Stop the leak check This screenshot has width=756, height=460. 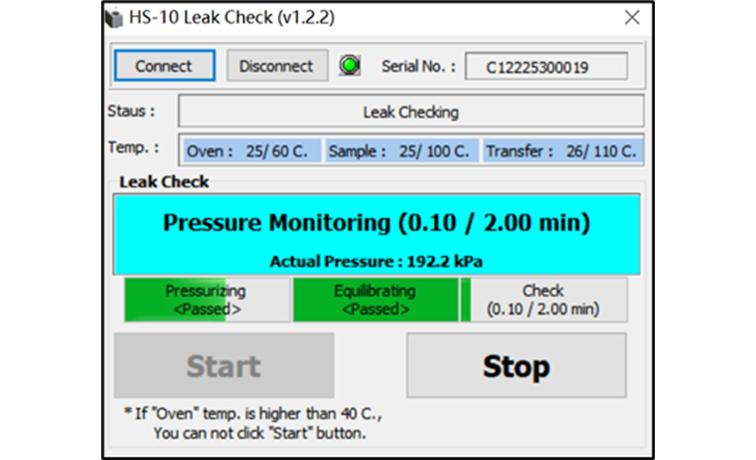[x=516, y=365]
